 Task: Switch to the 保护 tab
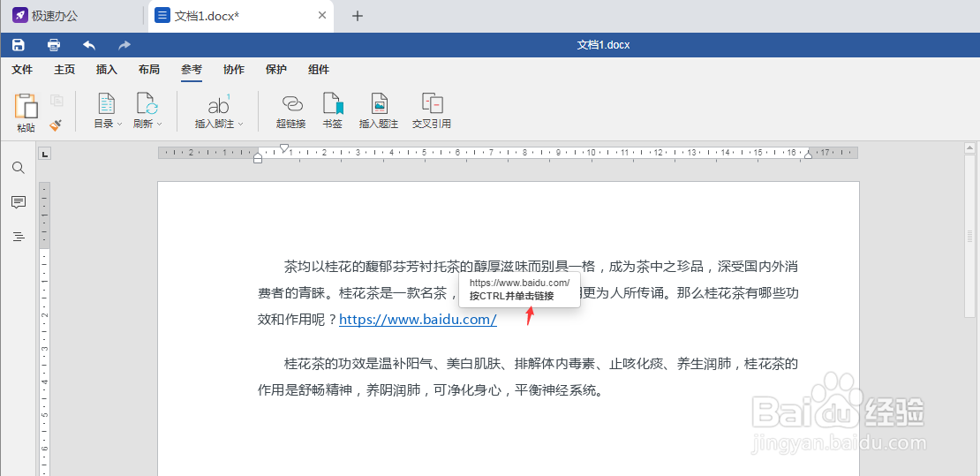click(276, 70)
